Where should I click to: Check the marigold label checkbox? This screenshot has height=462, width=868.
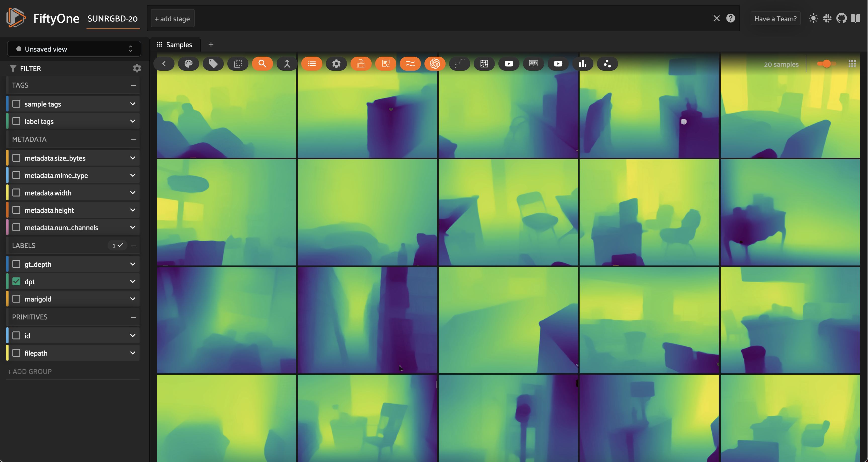coord(16,299)
